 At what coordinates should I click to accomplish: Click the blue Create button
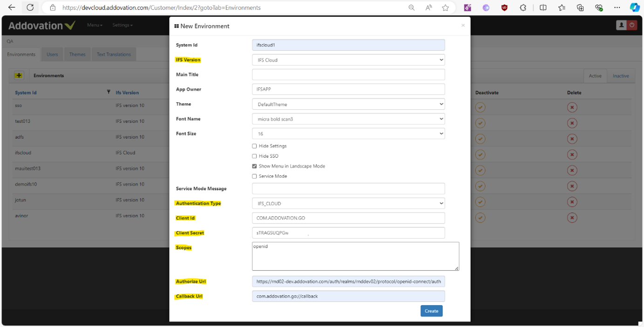tap(432, 311)
